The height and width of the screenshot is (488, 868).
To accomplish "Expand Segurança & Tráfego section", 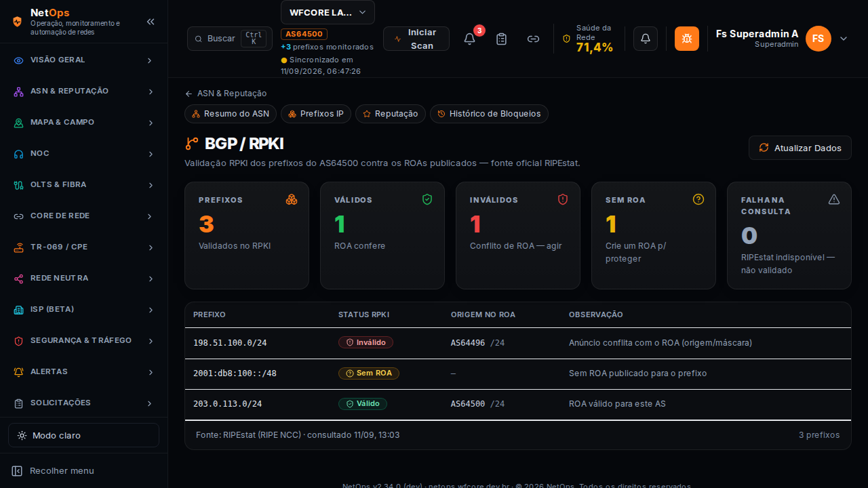I will pyautogui.click(x=83, y=341).
